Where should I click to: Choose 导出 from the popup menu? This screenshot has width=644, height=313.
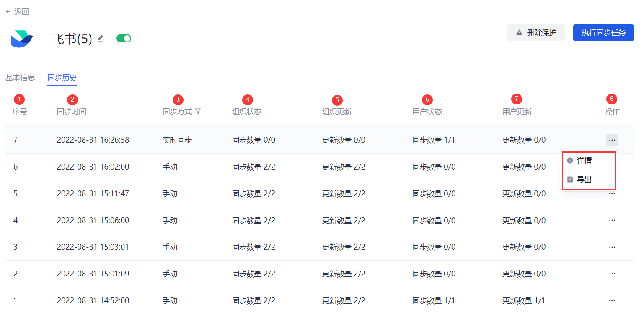tap(584, 180)
